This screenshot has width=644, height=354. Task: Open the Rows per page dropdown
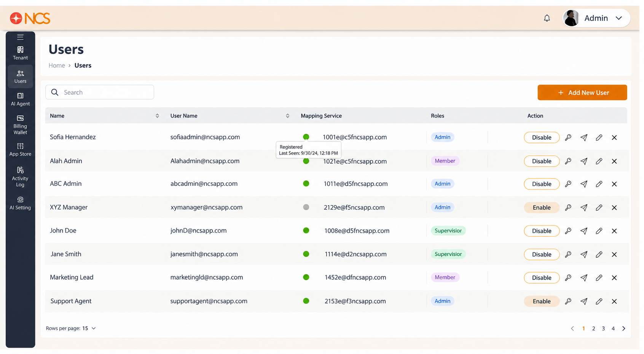pos(89,328)
